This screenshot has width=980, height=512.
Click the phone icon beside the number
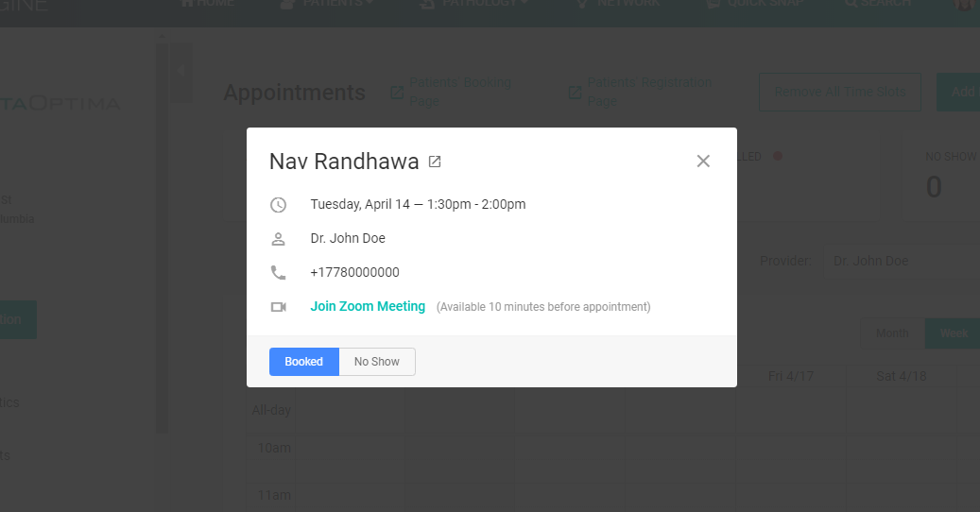pos(278,273)
